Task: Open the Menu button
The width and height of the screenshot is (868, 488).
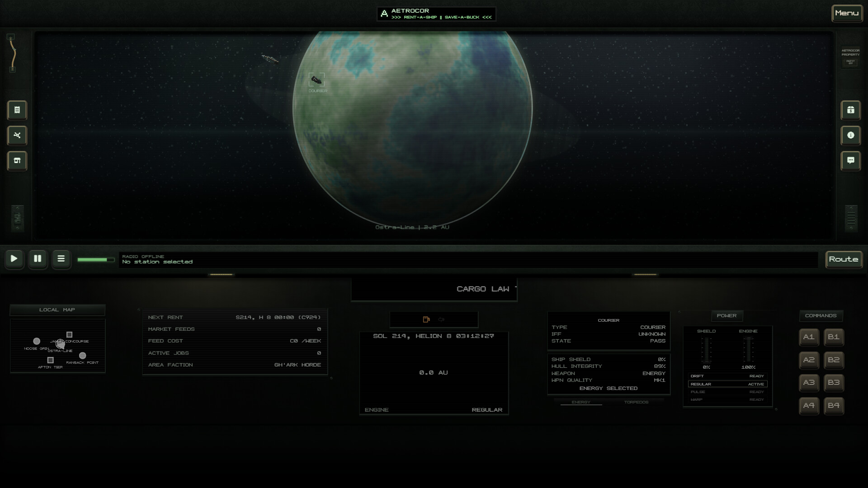Action: point(847,13)
